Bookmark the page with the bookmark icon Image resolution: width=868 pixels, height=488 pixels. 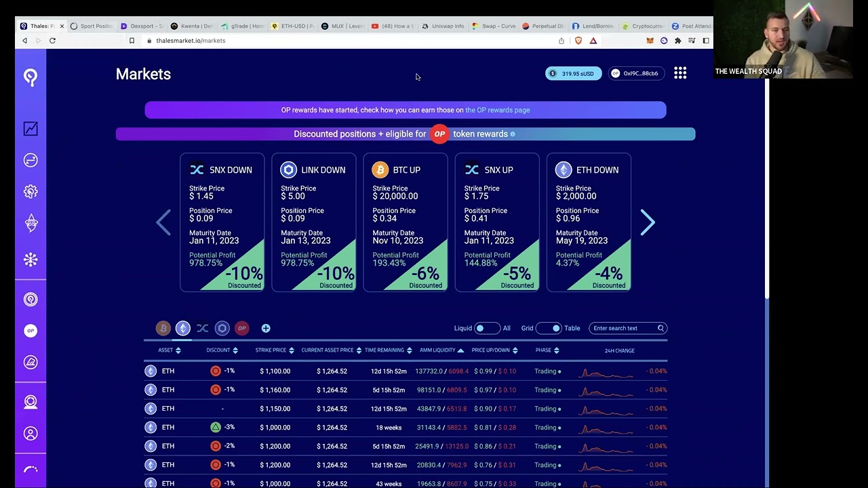[x=132, y=41]
